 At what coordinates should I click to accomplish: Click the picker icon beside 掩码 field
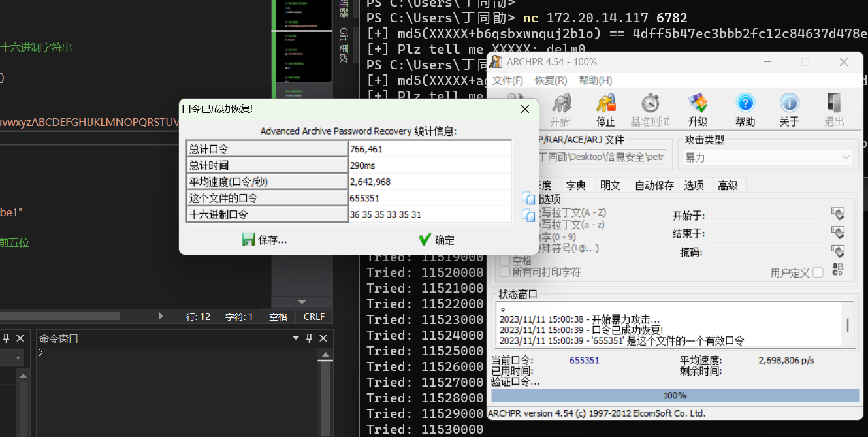[838, 251]
